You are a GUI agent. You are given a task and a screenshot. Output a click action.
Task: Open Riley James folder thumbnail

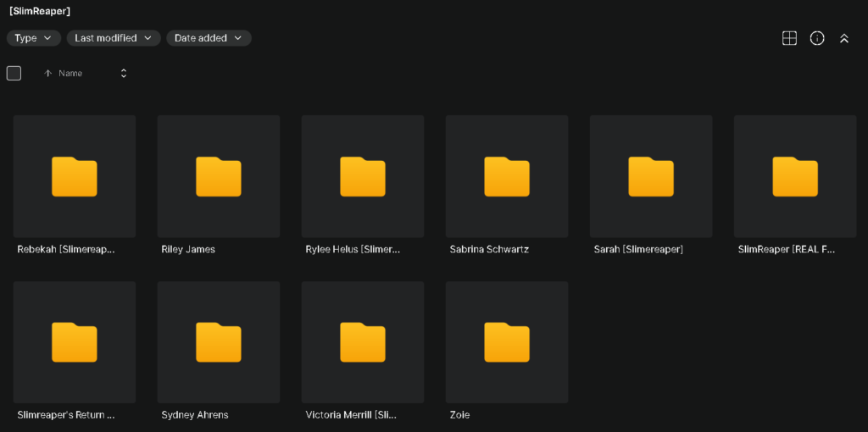click(x=219, y=176)
